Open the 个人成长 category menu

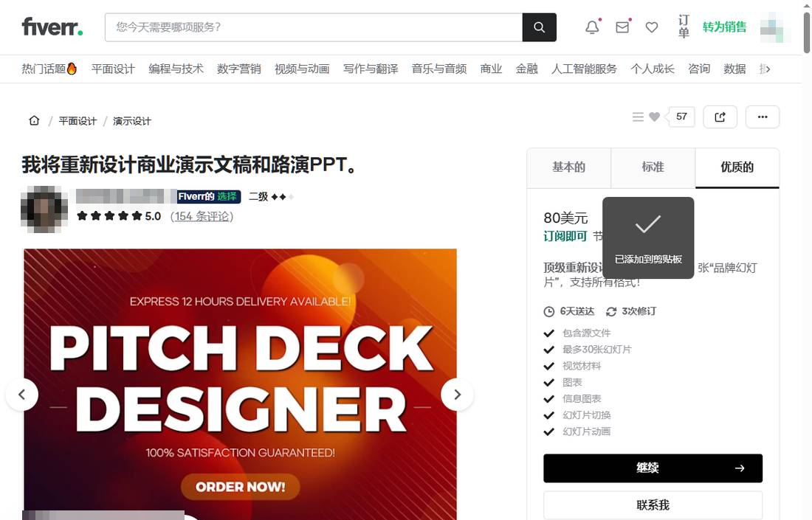[653, 69]
